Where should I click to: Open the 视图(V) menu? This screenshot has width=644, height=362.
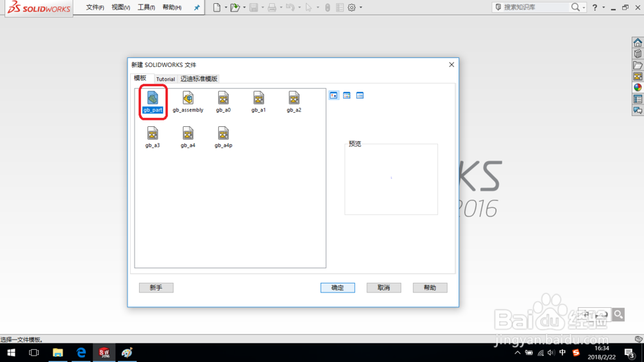click(x=121, y=7)
